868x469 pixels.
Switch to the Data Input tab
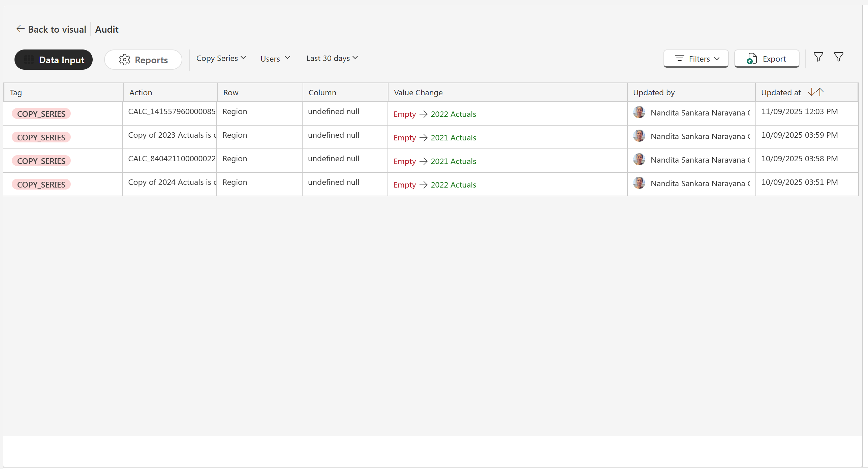pos(54,60)
